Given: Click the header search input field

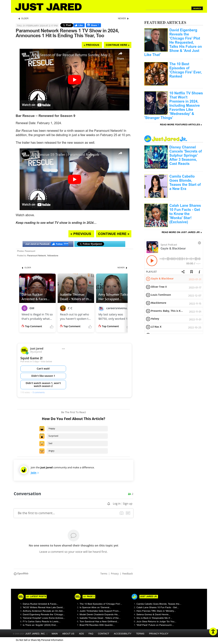Looking at the screenshot, I should pos(168,8).
